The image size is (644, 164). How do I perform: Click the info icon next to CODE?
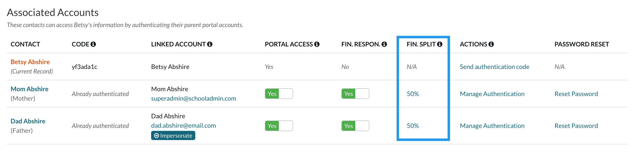[x=93, y=44]
